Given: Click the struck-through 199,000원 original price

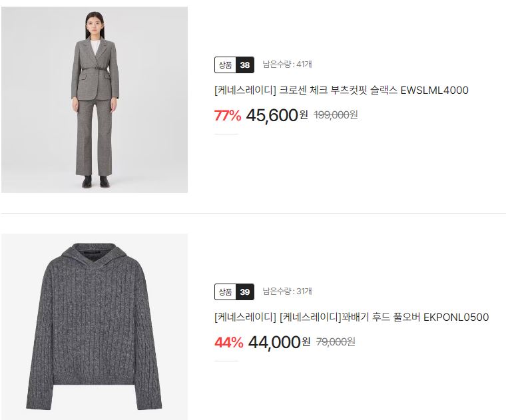Looking at the screenshot, I should (336, 115).
